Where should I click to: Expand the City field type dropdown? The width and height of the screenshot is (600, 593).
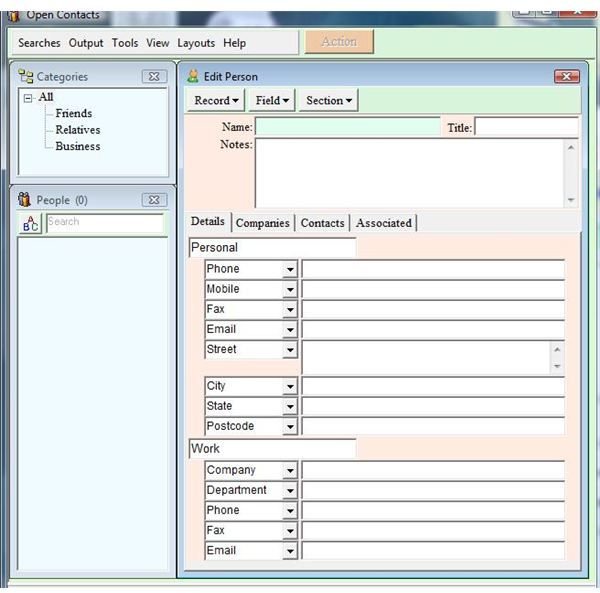coord(290,386)
